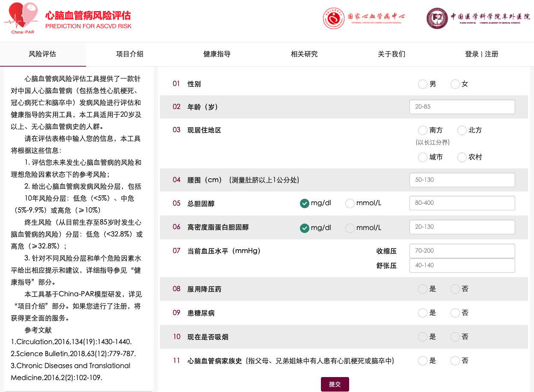Viewport: 534px width, 392px height.
Task: Click the 年龄 age input field
Action: click(462, 107)
